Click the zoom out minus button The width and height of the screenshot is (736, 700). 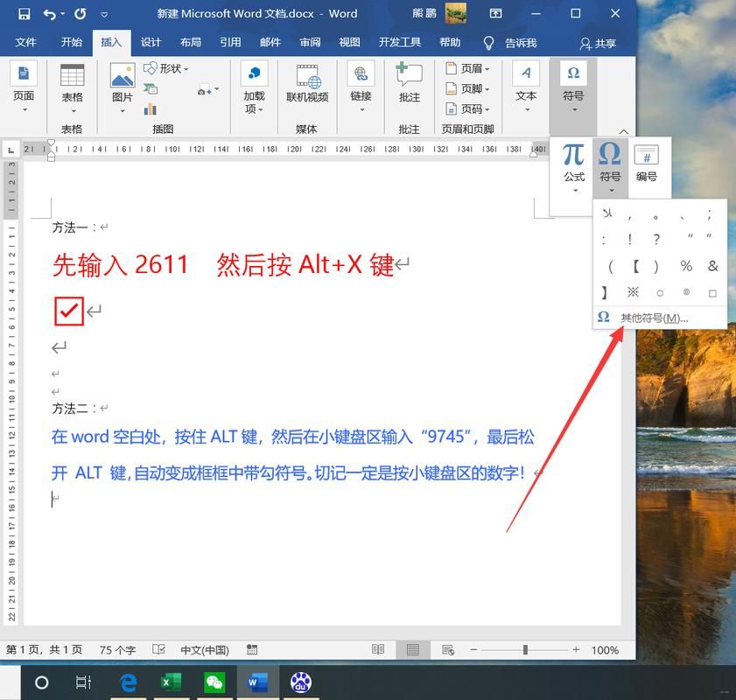click(x=473, y=650)
